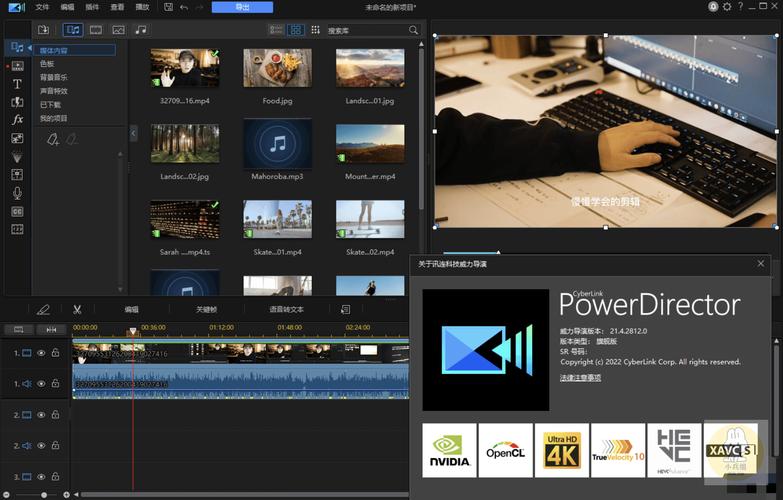This screenshot has height=500, width=783.
Task: Select the Mahoroba.mp3 audio clip
Action: (278, 144)
